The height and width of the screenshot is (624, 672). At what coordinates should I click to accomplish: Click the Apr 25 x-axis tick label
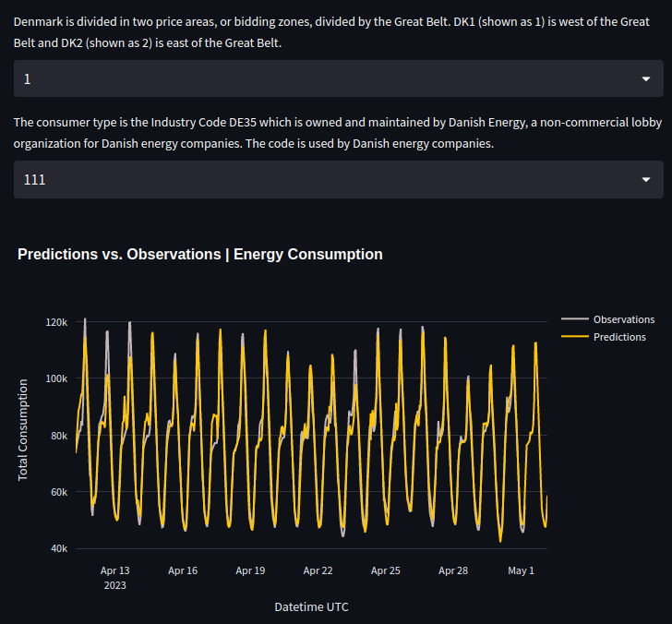click(386, 570)
